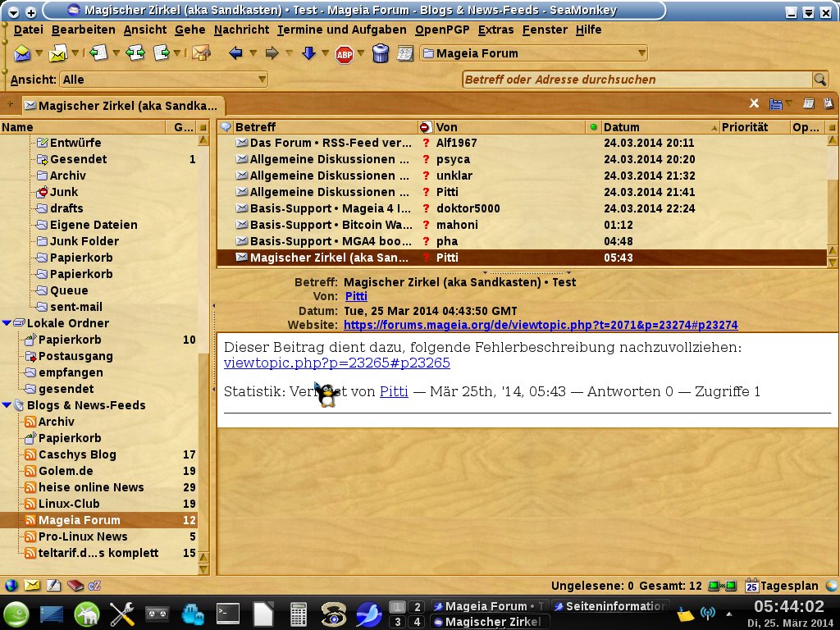
Task: Click the Tagesplan calendar button in status bar
Action: [x=782, y=586]
